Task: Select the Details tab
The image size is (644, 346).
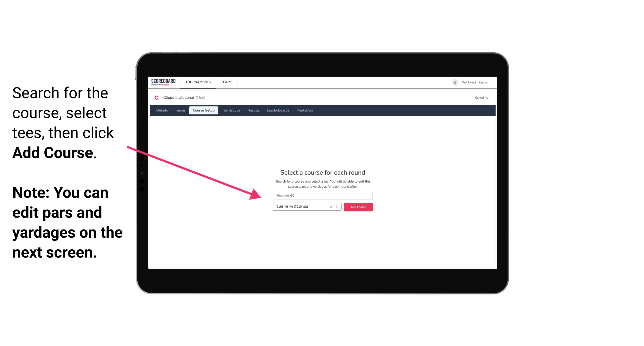Action: [x=161, y=110]
